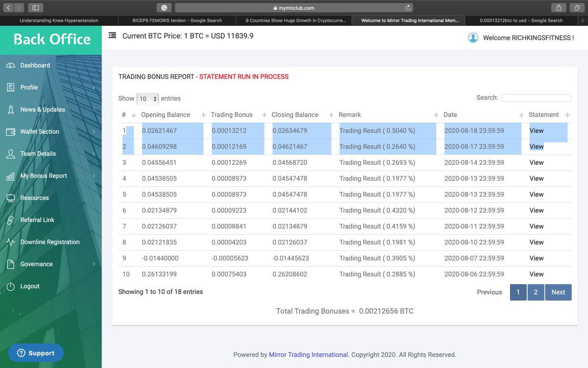Toggle the hamburger menu beside BTC price

point(112,36)
